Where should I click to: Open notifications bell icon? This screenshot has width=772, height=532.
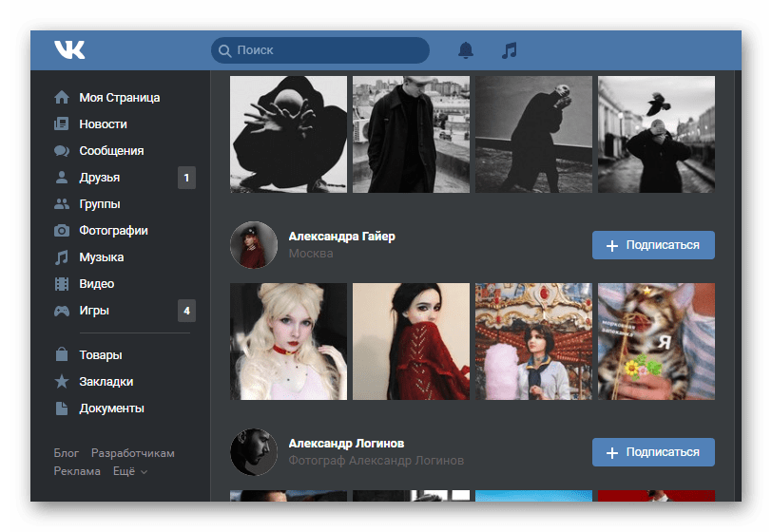pos(465,50)
